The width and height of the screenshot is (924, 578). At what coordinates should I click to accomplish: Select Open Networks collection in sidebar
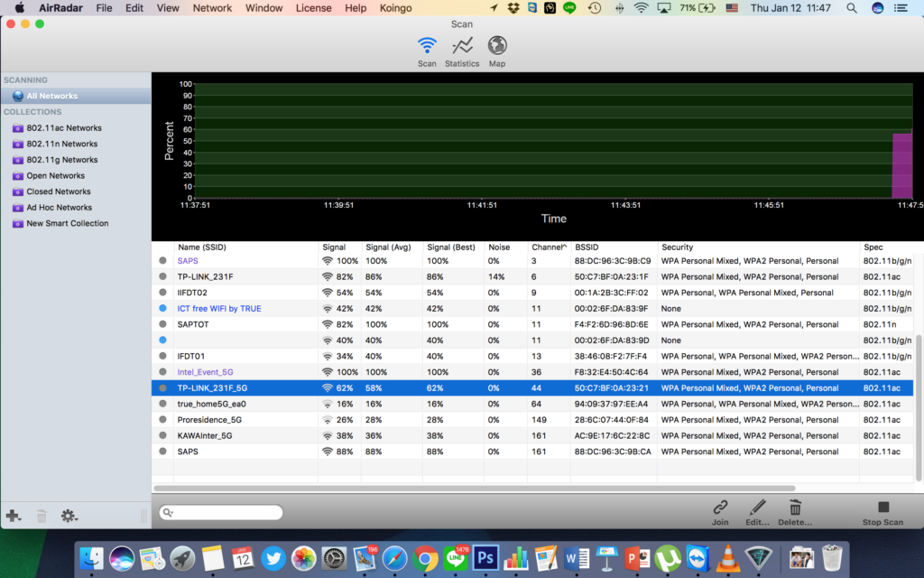[x=55, y=176]
